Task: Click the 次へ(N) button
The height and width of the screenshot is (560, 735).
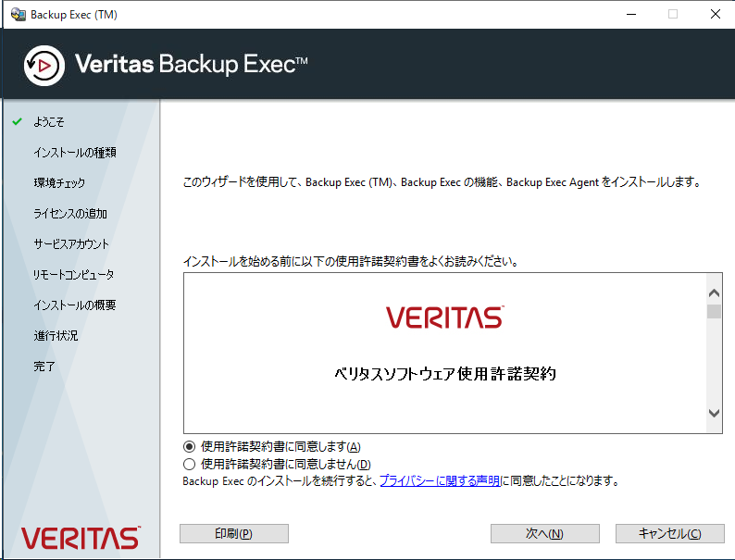Action: [544, 534]
